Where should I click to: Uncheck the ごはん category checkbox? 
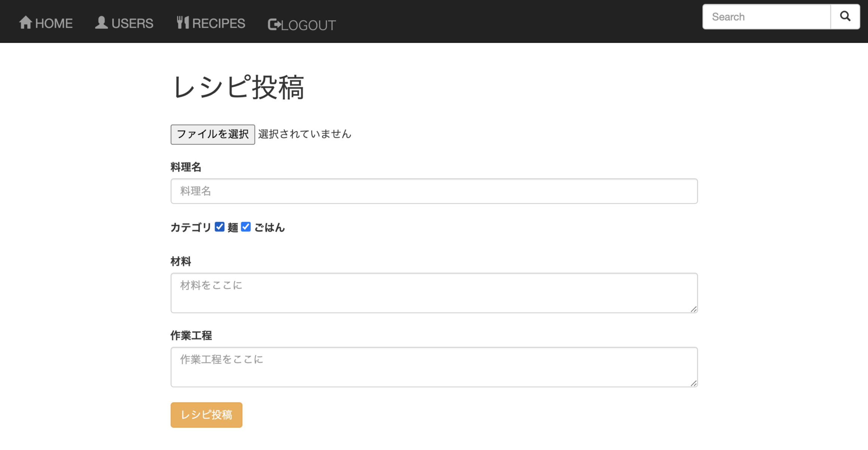(x=245, y=227)
